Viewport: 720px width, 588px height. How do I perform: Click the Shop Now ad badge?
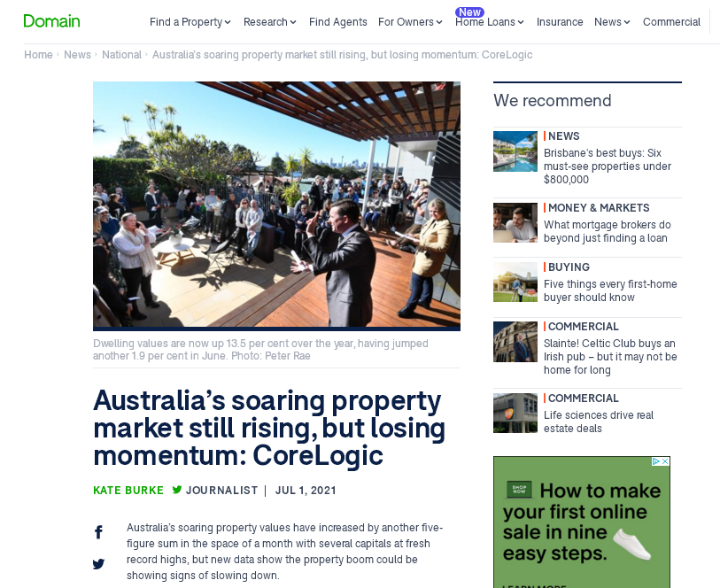tap(519, 490)
